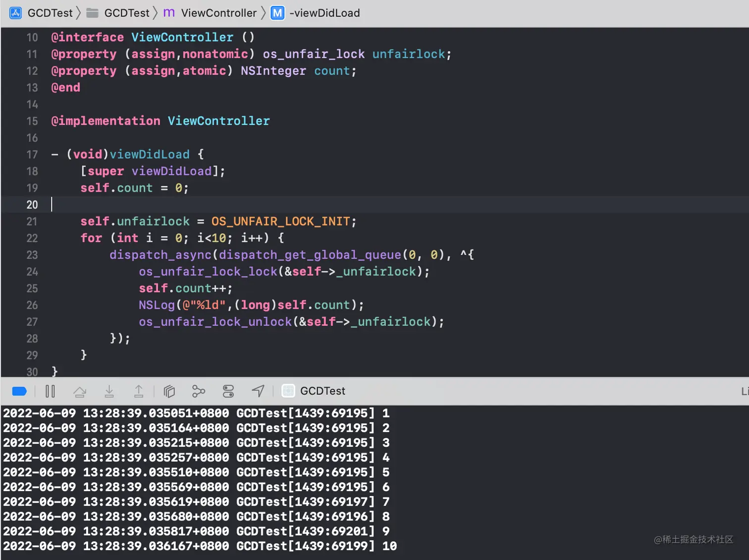Click NSInteger type on line 12
This screenshot has height=560, width=749.
tap(273, 71)
